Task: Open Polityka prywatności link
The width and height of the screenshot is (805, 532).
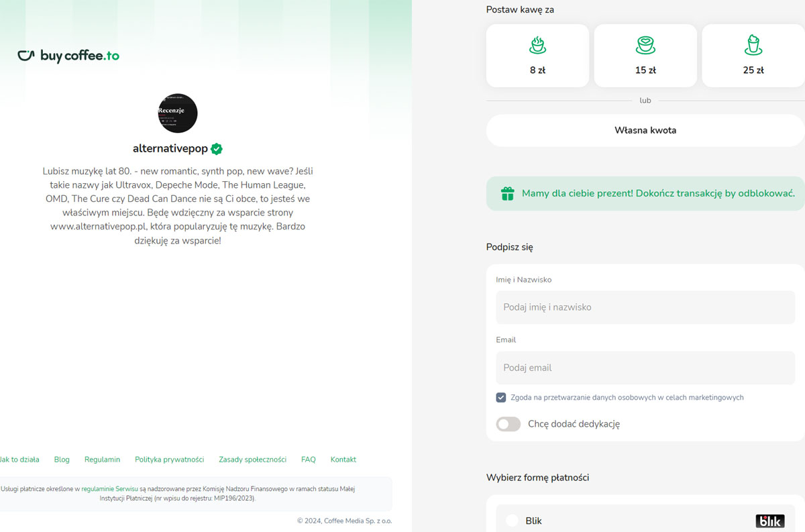Action: click(170, 460)
